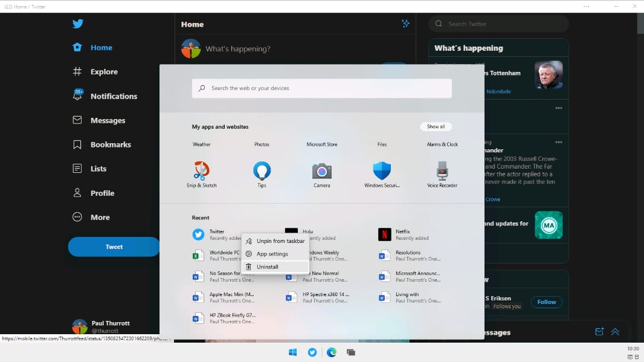Select App settings in context menu
Viewport: 644px width, 362px height.
[275, 254]
